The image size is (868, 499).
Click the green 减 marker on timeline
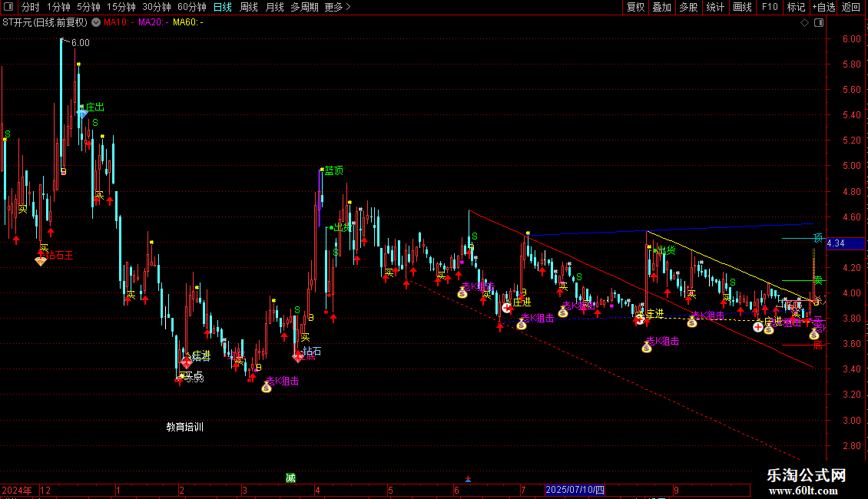pyautogui.click(x=290, y=478)
